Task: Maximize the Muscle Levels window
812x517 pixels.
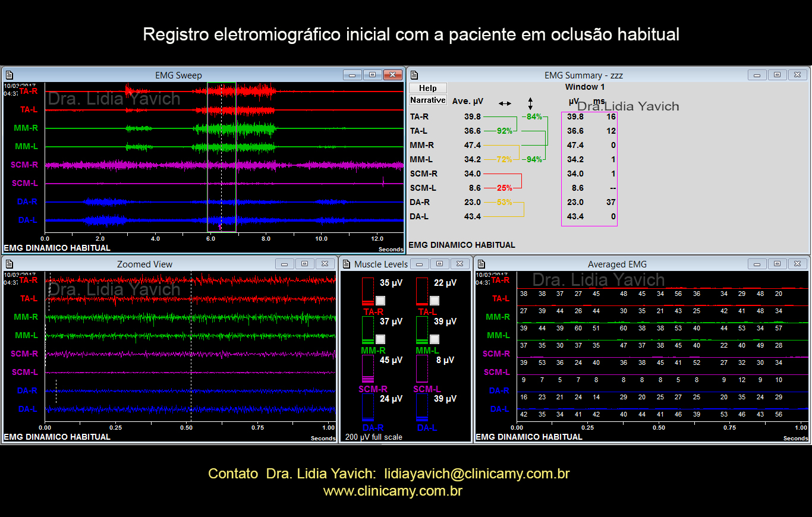Action: pyautogui.click(x=439, y=264)
